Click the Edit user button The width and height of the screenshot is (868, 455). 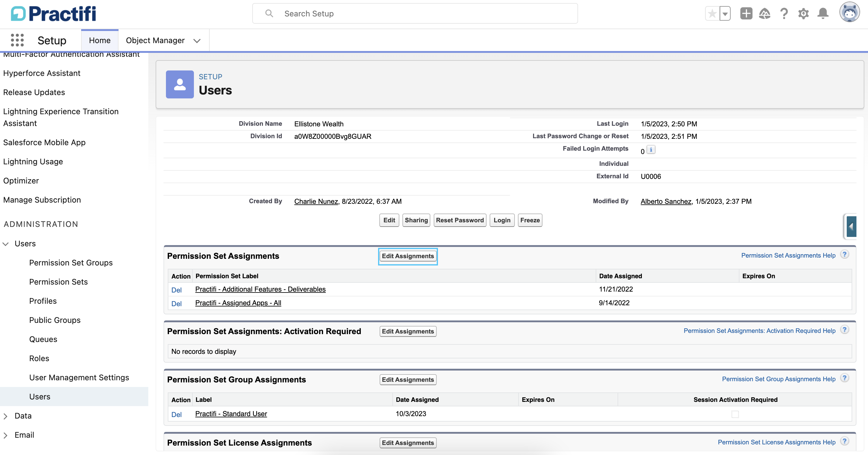tap(389, 220)
